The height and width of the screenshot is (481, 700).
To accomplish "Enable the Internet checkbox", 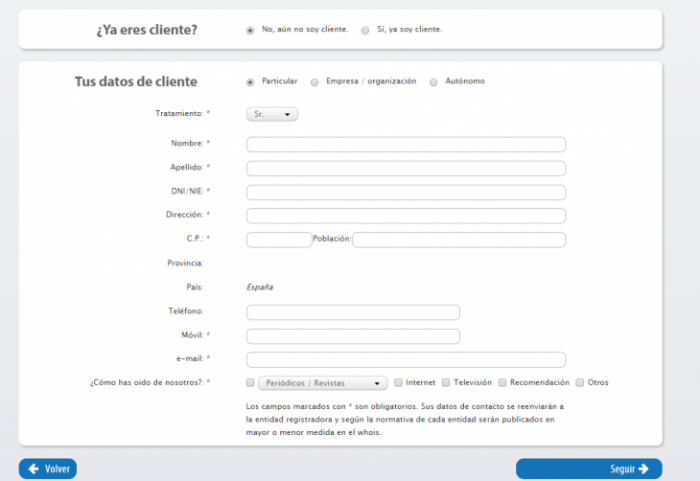I will pyautogui.click(x=398, y=383).
